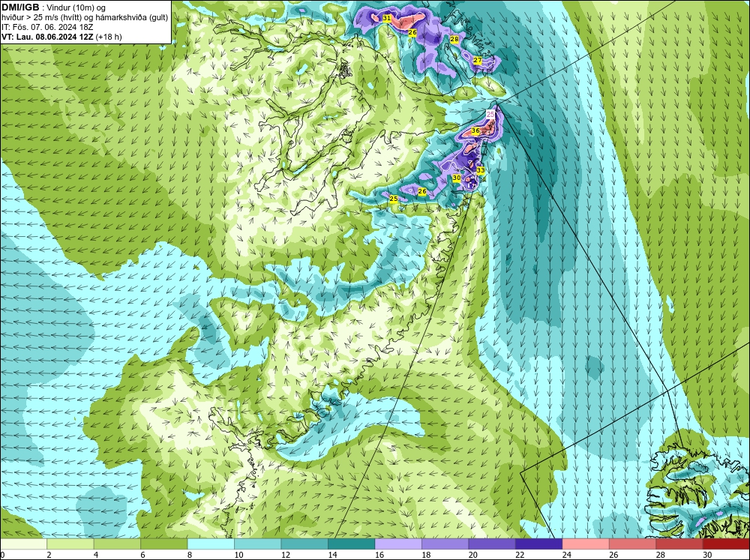Pick the 24–26 m/s light pink segment
Viewport: 750px width, 560px height.
coord(586,544)
